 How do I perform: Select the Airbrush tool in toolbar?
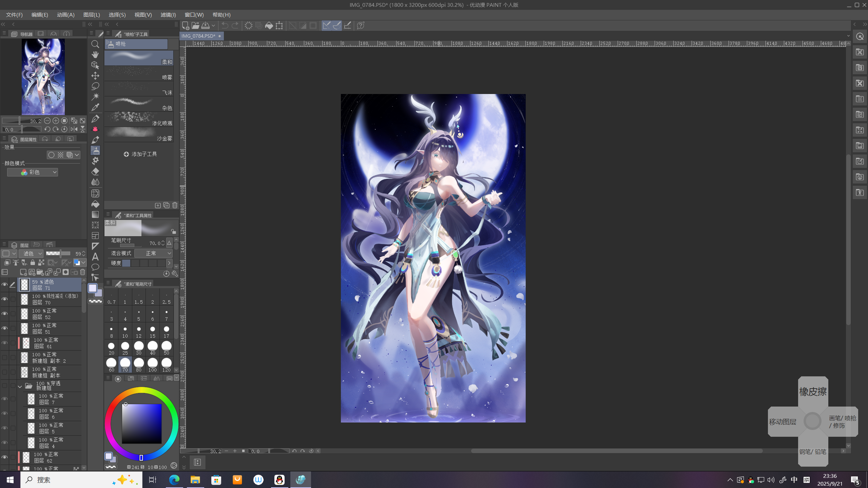click(95, 150)
